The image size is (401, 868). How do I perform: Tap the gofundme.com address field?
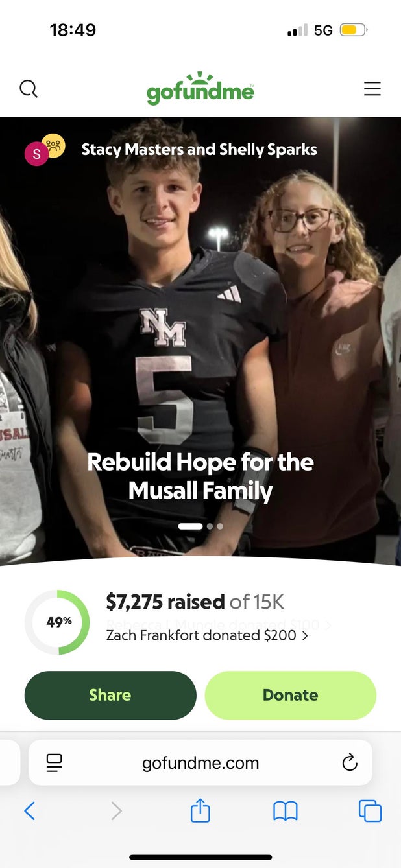tap(200, 763)
